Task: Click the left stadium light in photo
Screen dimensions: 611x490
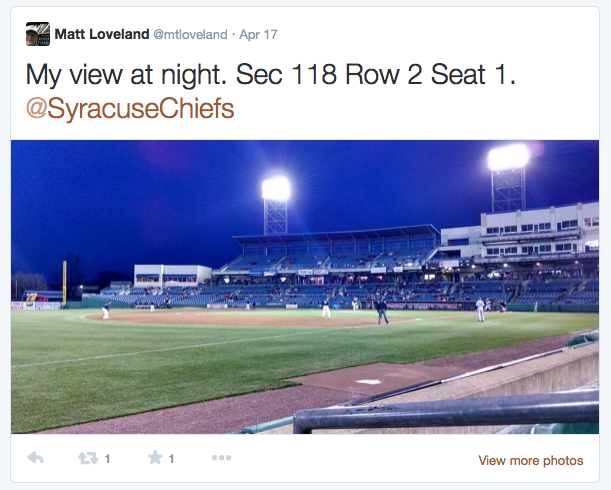Action: tap(275, 188)
